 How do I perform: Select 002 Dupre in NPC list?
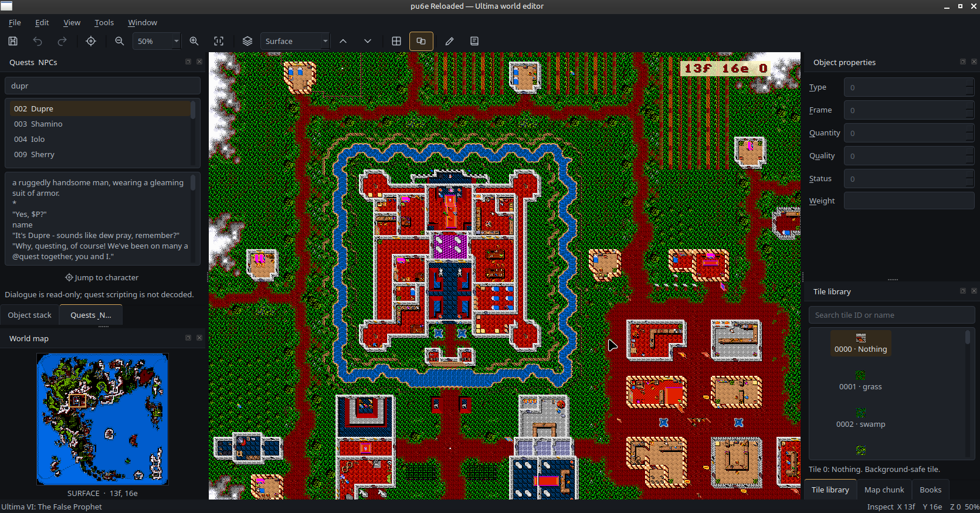[100, 108]
